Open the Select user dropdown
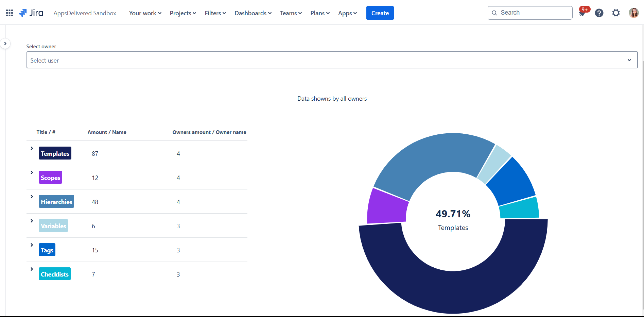The image size is (644, 317). coord(332,60)
